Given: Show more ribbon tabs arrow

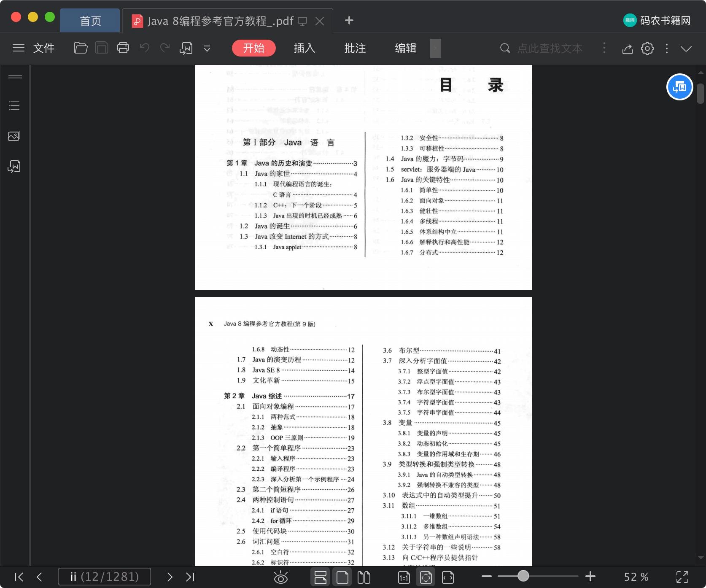Looking at the screenshot, I should [436, 48].
